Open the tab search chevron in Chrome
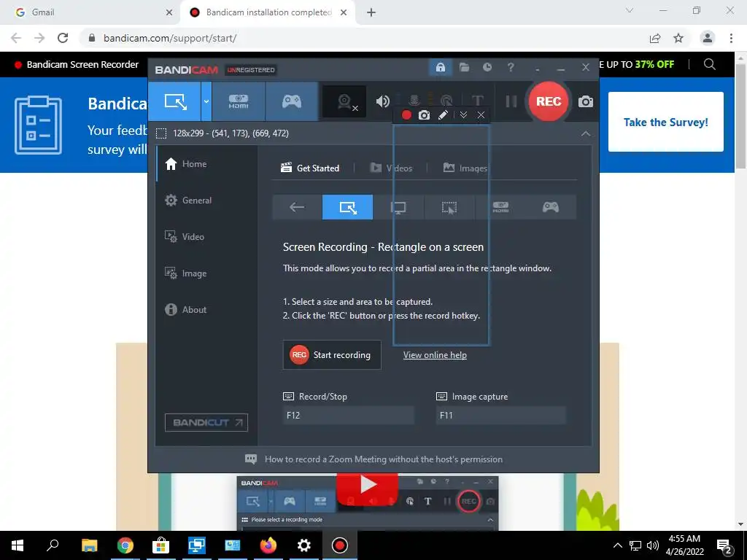This screenshot has height=560, width=747. pos(630,10)
